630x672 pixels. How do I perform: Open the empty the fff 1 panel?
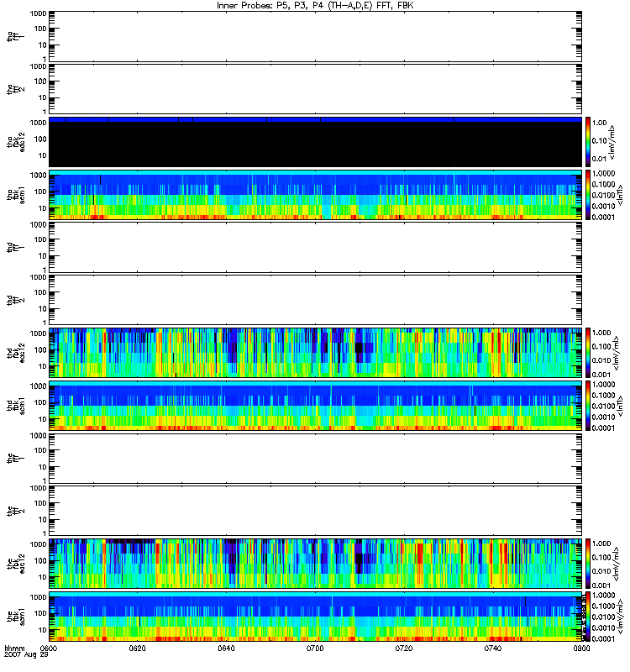(316, 458)
